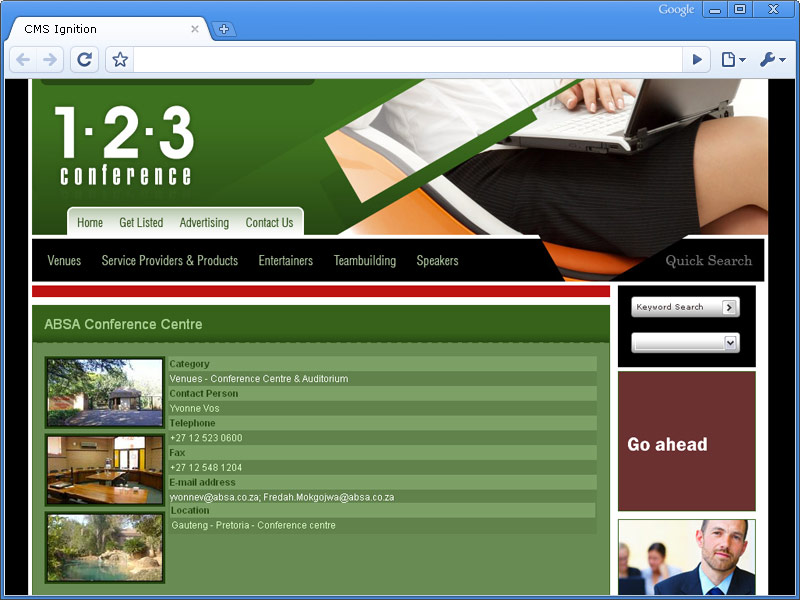Open the wrench settings menu

pyautogui.click(x=772, y=60)
